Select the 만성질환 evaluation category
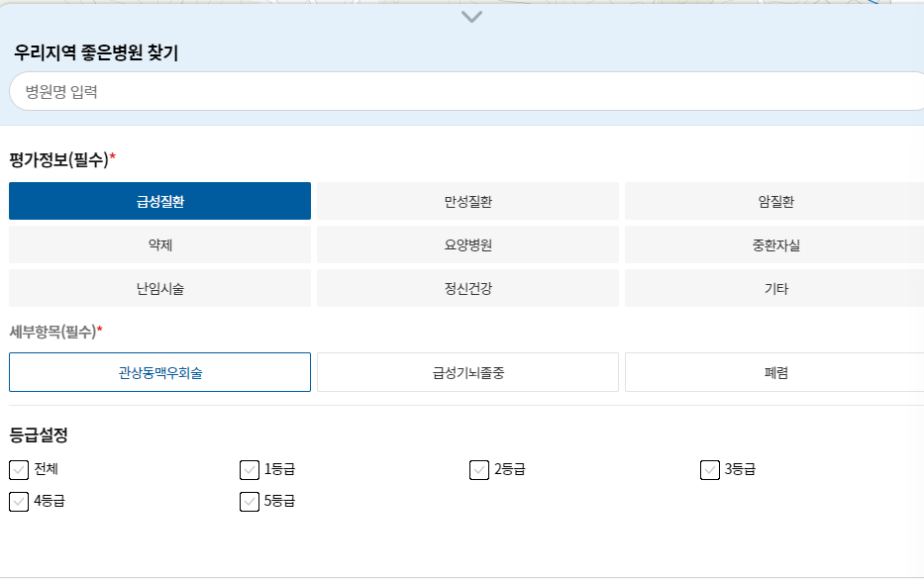The width and height of the screenshot is (924, 579). 467,200
